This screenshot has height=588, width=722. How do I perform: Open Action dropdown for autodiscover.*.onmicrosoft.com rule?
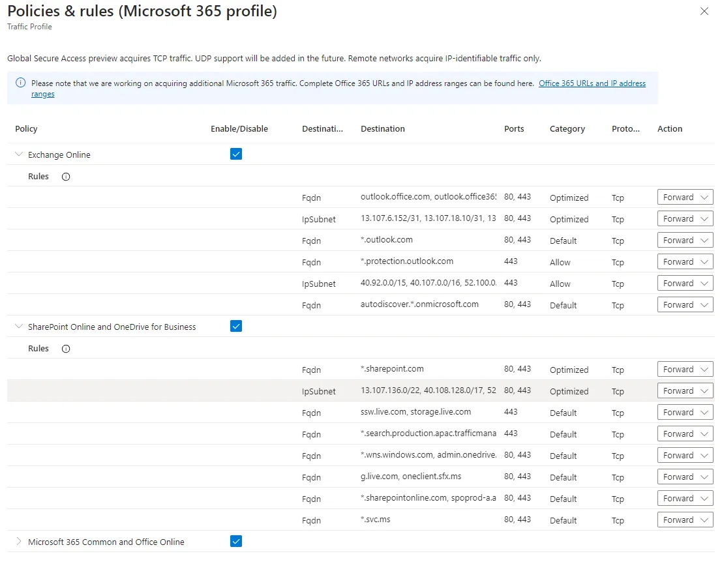(x=685, y=304)
